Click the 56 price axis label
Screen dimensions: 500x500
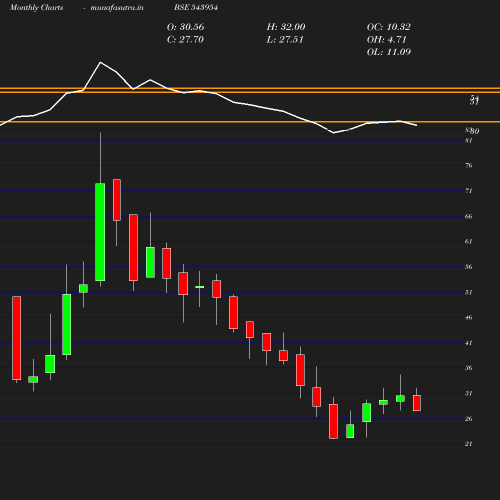[469, 267]
